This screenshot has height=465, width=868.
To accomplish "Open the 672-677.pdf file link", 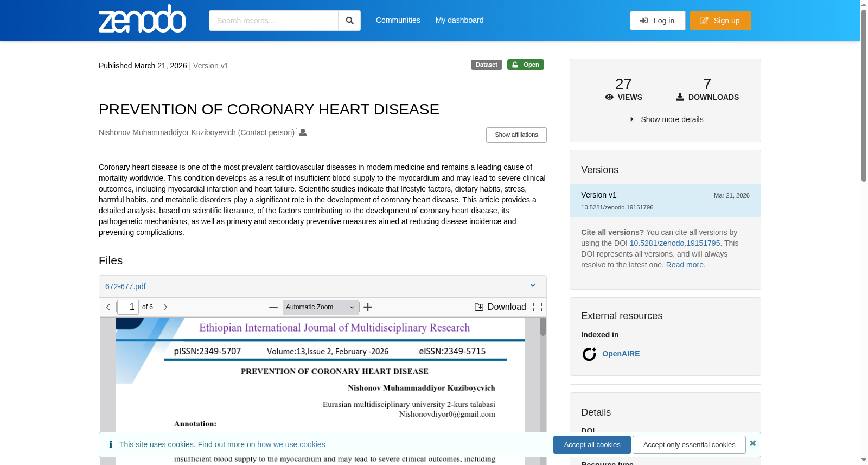I will coord(125,286).
